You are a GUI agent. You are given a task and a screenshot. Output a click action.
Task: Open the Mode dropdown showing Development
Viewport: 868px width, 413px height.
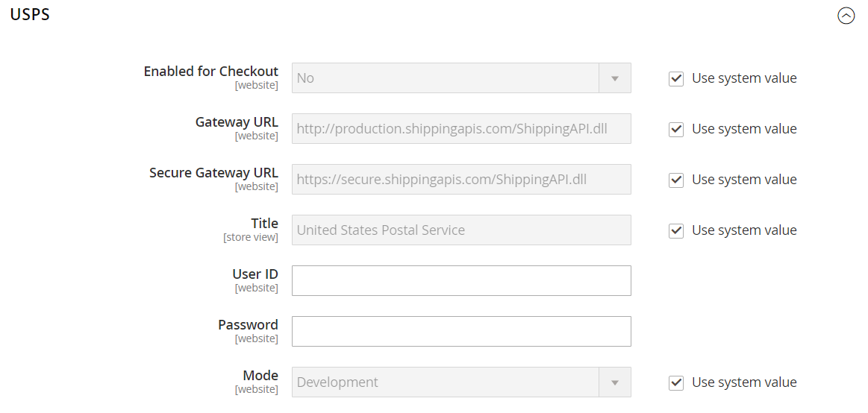pyautogui.click(x=461, y=382)
